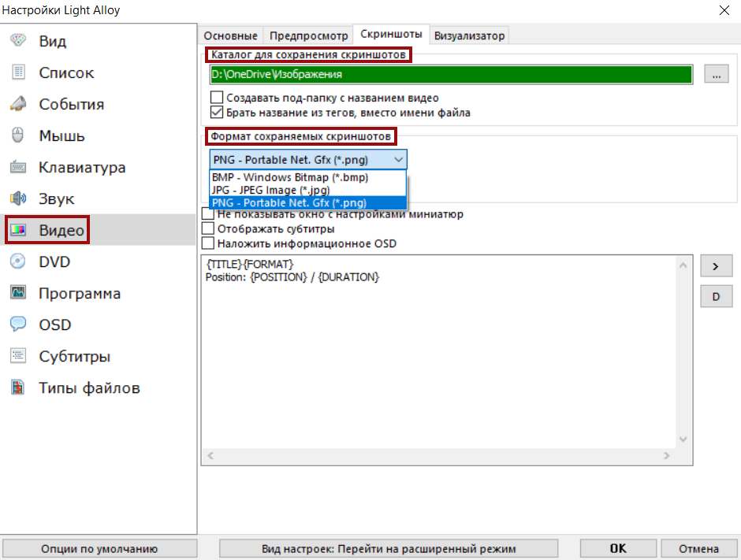
Task: Click the keyboard icon beside Клавиатура
Action: click(18, 167)
